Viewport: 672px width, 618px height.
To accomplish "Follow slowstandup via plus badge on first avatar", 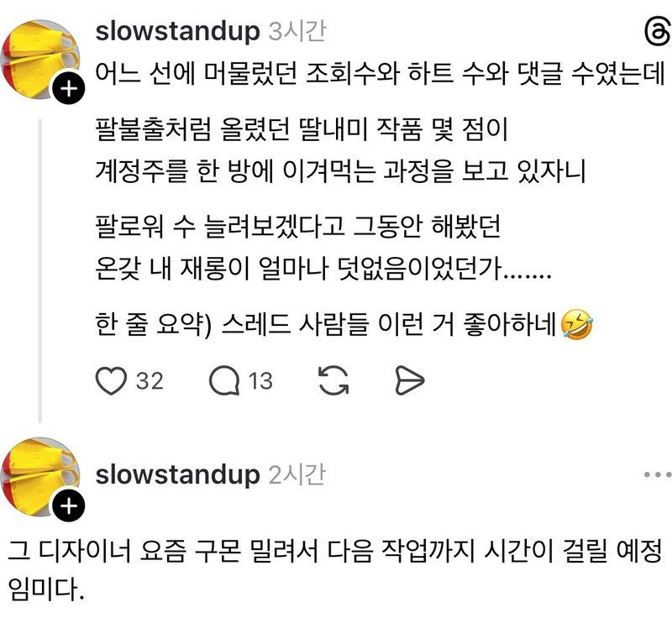I will click(69, 89).
